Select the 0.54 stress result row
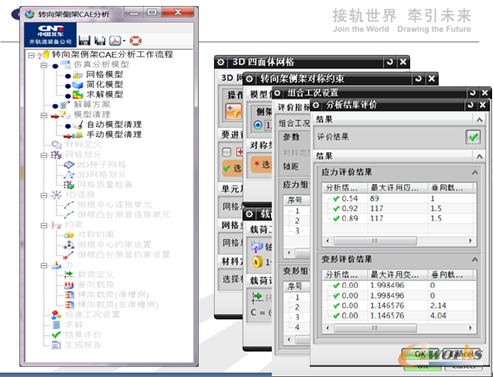 click(398, 199)
